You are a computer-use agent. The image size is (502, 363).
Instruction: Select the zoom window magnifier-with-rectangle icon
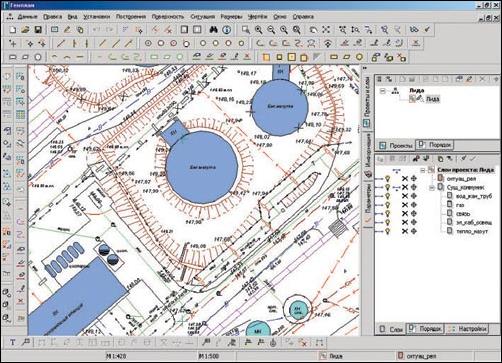[x=246, y=30]
